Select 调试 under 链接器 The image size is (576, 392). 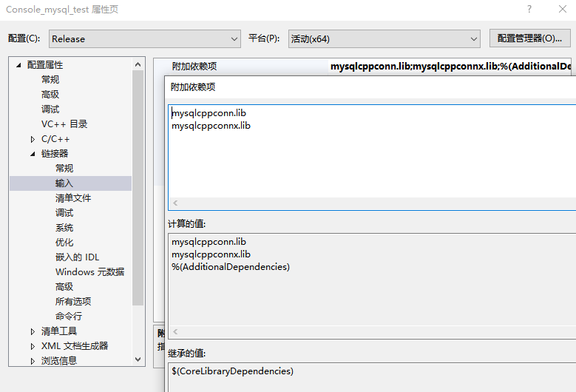pos(64,213)
